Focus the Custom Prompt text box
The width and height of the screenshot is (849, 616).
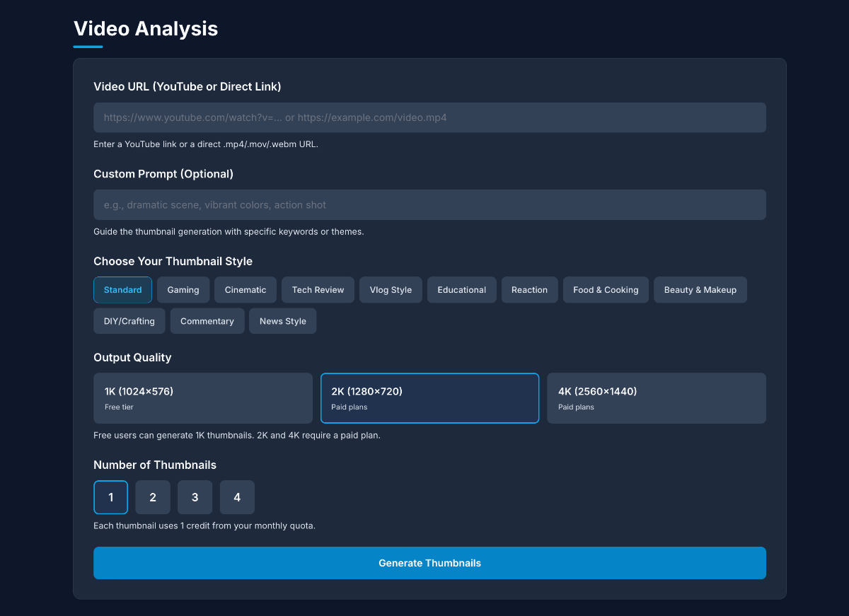click(429, 204)
